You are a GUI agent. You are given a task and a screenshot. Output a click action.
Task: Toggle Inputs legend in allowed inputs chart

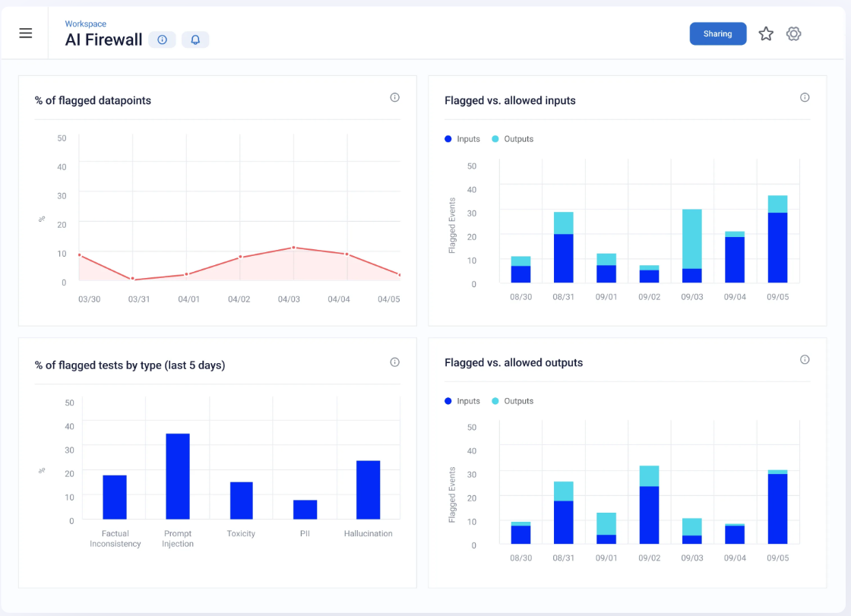(463, 139)
